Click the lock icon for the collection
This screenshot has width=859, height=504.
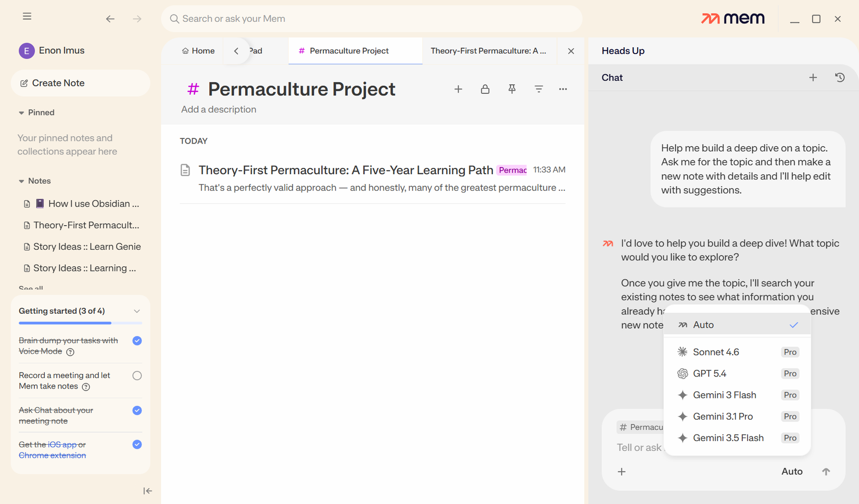pos(485,89)
